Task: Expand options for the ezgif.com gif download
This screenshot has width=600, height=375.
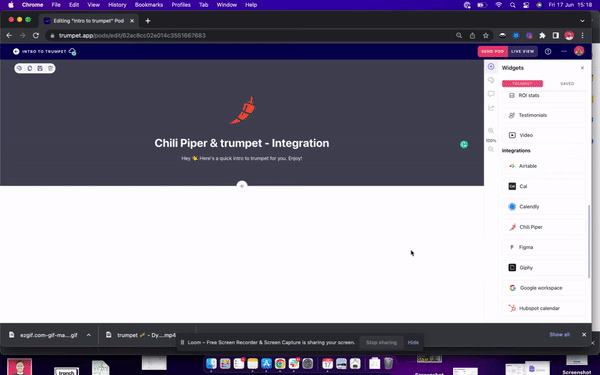Action: 89,335
